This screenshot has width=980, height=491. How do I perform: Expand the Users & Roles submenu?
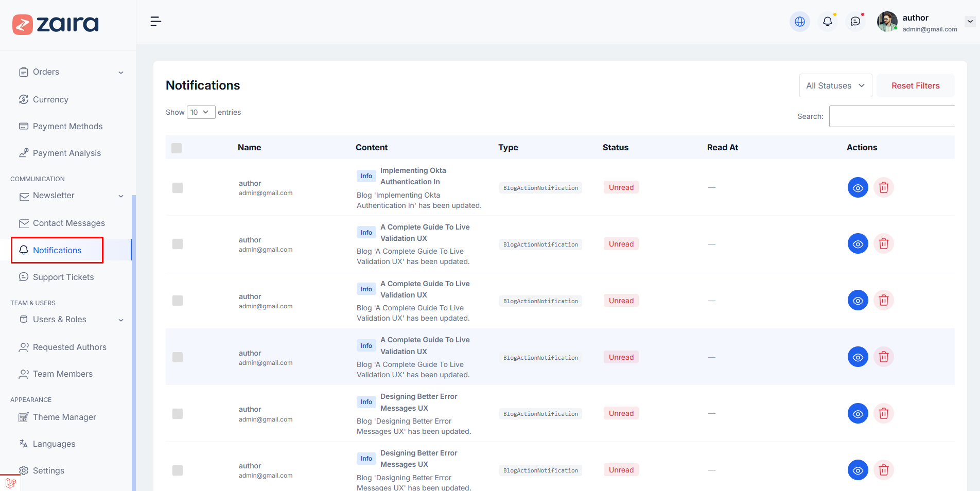(x=71, y=320)
